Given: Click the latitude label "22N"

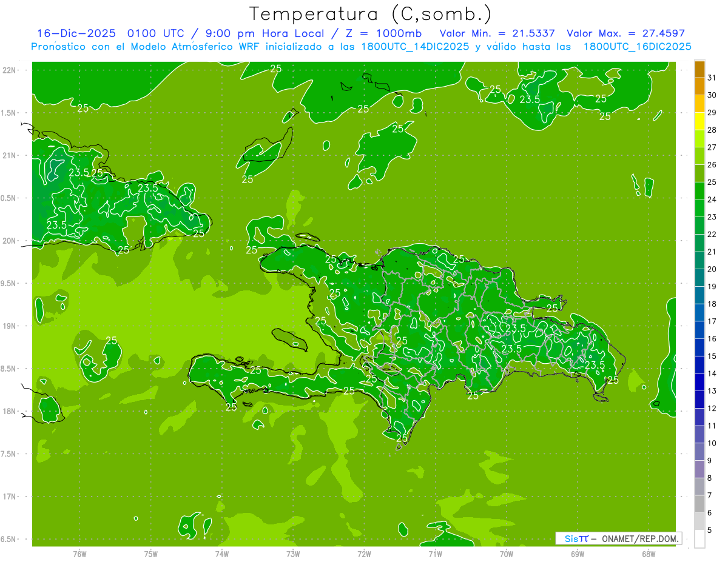Looking at the screenshot, I should pyautogui.click(x=10, y=70).
